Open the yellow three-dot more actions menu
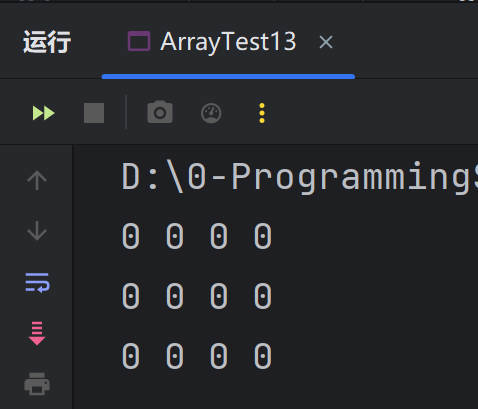478x409 pixels. coord(262,113)
